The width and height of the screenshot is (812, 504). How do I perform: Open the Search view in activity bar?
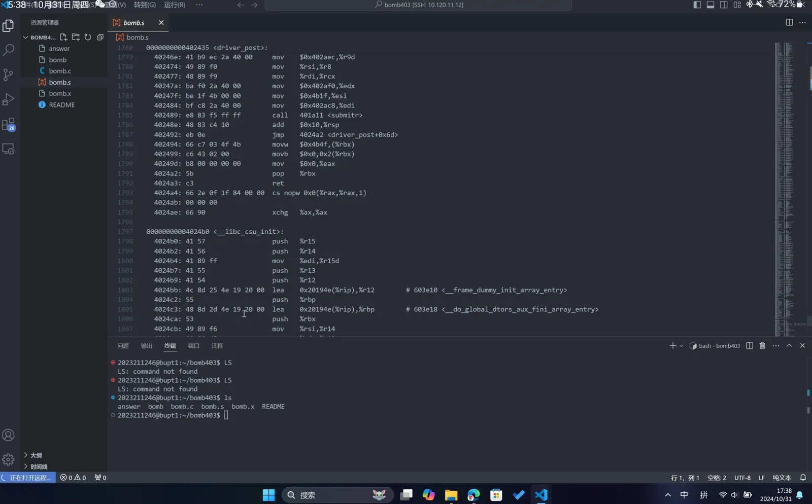tap(9, 50)
